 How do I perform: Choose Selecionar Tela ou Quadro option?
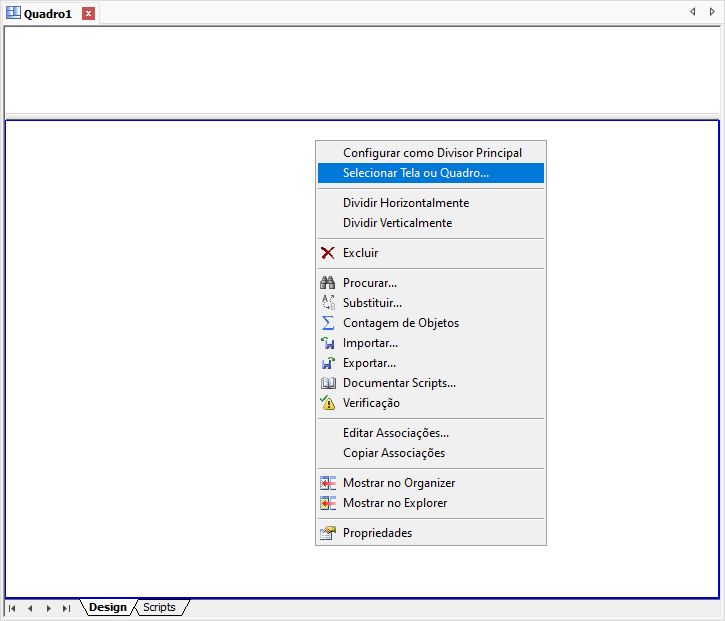tap(416, 173)
